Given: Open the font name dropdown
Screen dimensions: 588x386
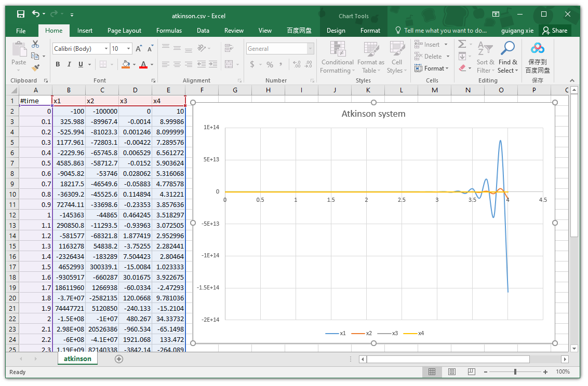Looking at the screenshot, I should [106, 49].
